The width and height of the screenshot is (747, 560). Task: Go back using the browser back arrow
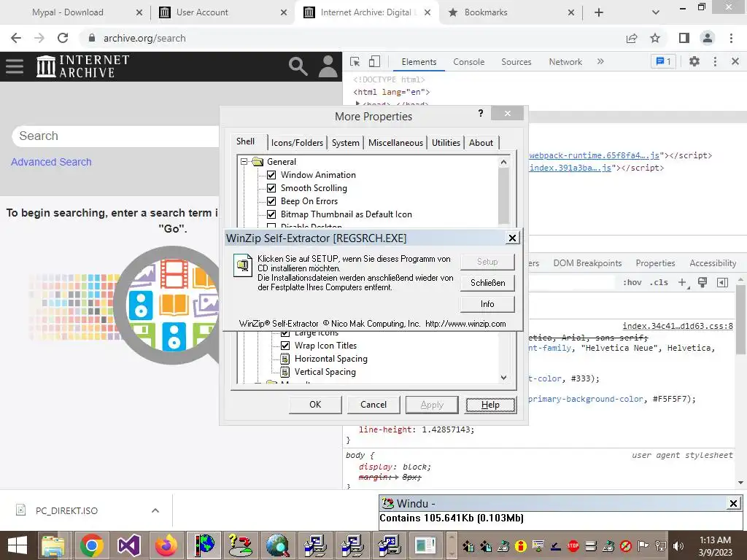click(16, 38)
